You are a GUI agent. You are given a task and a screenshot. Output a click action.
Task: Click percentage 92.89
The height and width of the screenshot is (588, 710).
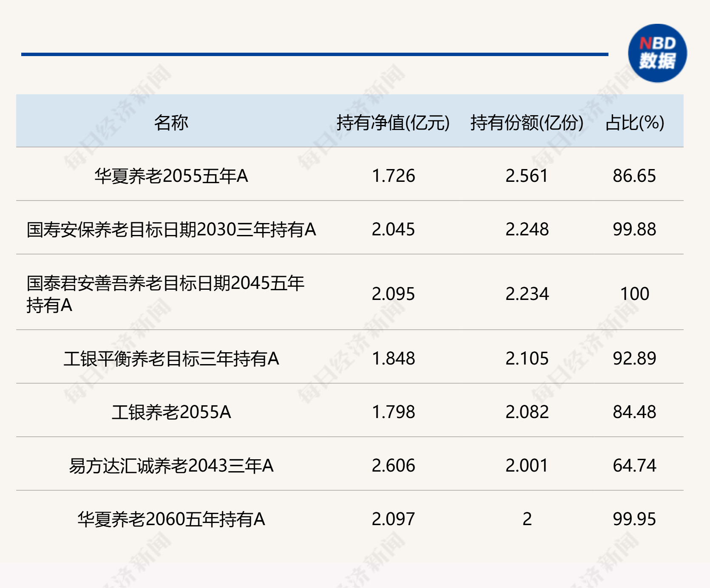pos(635,359)
